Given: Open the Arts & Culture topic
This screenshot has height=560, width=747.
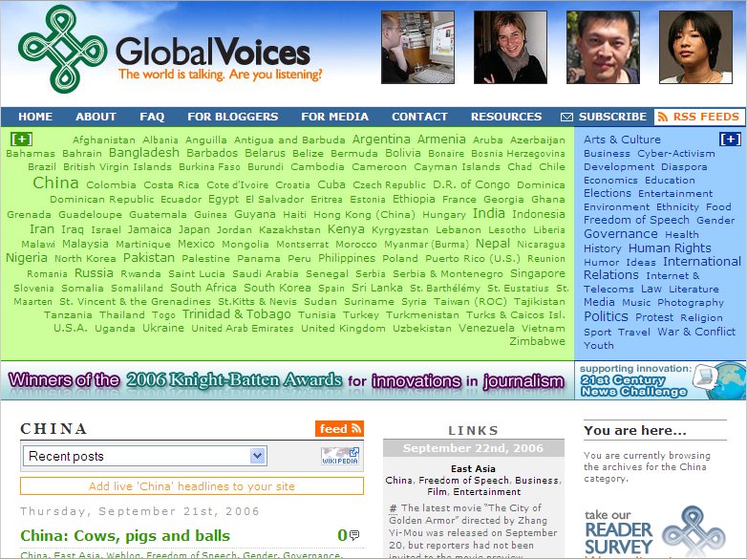Looking at the screenshot, I should pyautogui.click(x=622, y=140).
